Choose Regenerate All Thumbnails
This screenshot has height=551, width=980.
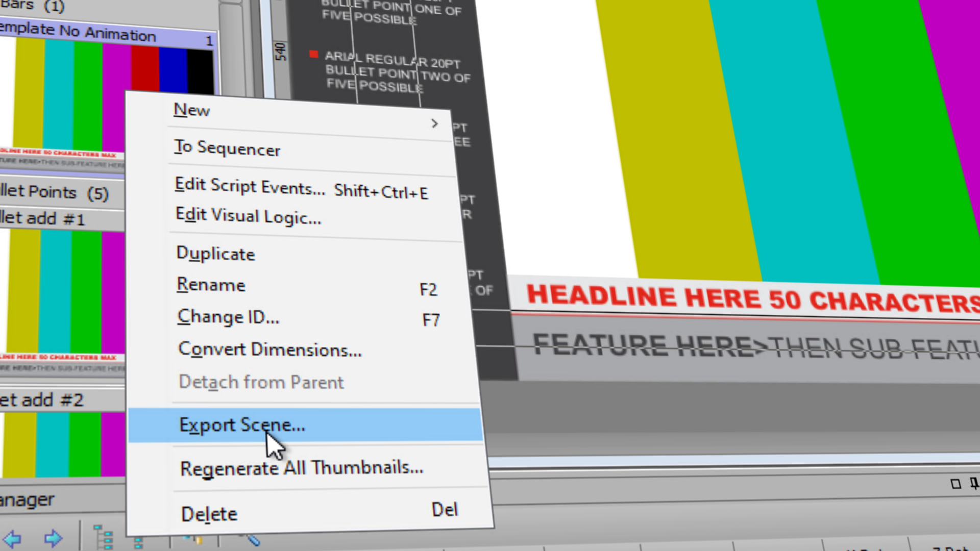301,468
